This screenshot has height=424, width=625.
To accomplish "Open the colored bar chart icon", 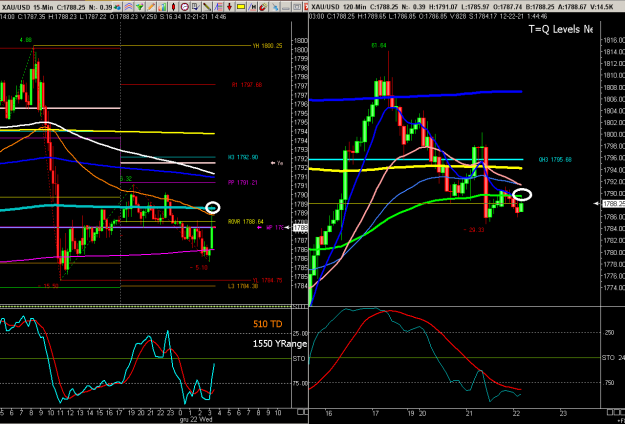I will click(x=162, y=7).
